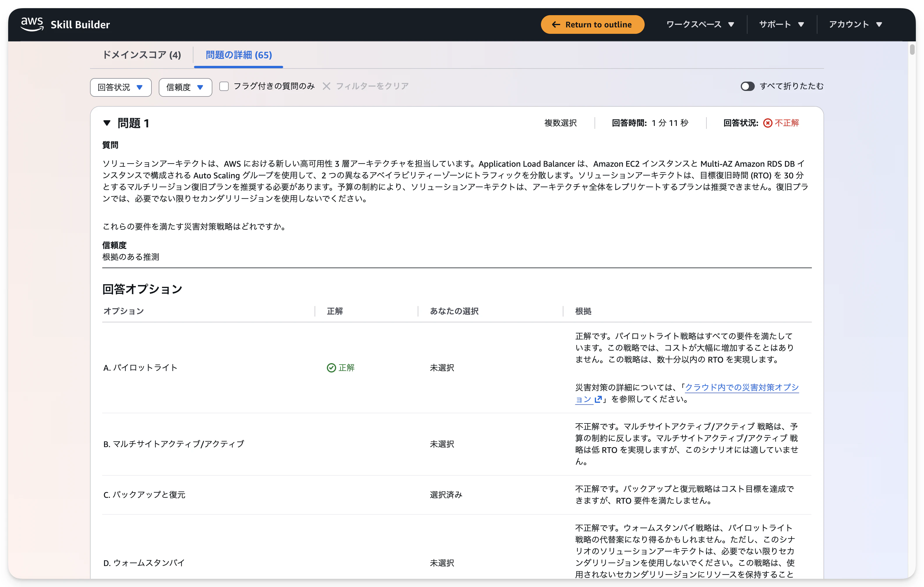Click the あなたの選択 column header
924x587 pixels.
(x=454, y=311)
